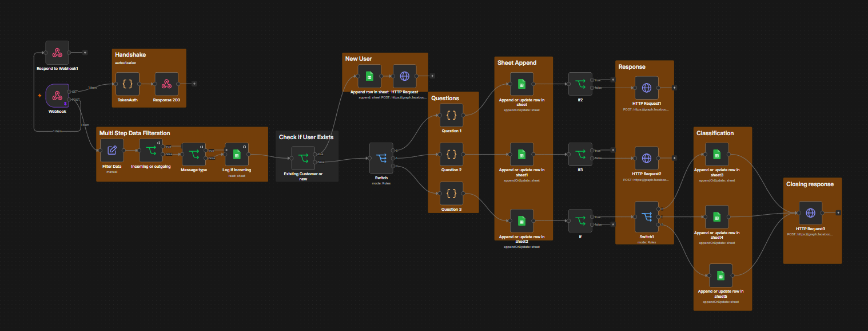Select the If node next to Switch1

(x=580, y=221)
